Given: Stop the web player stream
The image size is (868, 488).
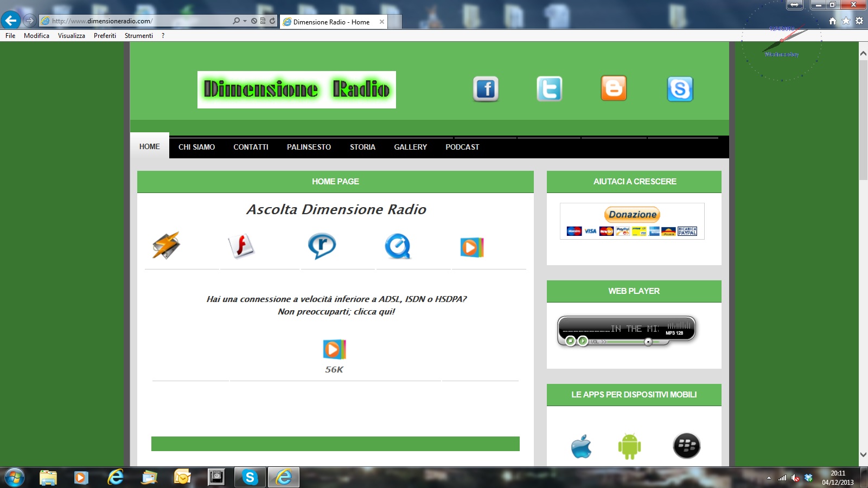Looking at the screenshot, I should [x=570, y=341].
